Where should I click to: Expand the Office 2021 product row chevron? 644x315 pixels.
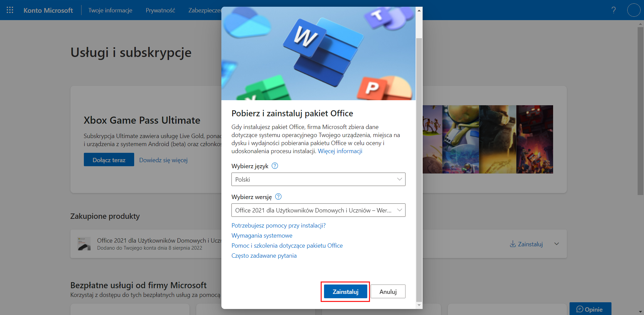pyautogui.click(x=557, y=244)
